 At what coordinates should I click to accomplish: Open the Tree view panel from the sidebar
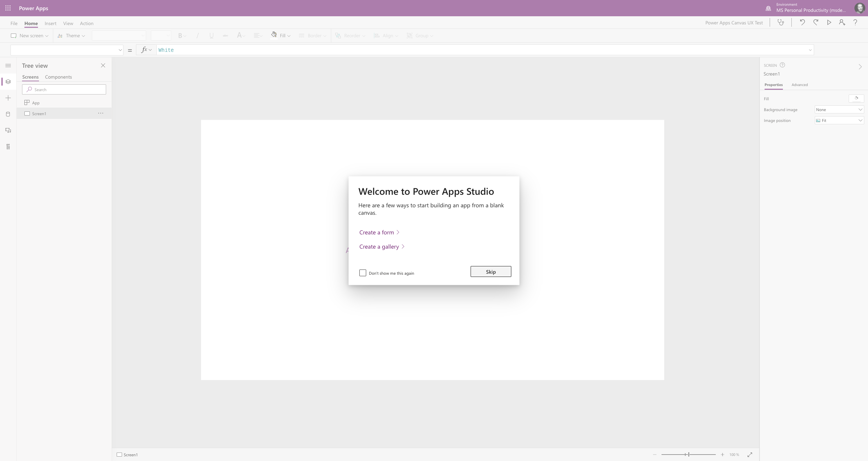coord(8,81)
